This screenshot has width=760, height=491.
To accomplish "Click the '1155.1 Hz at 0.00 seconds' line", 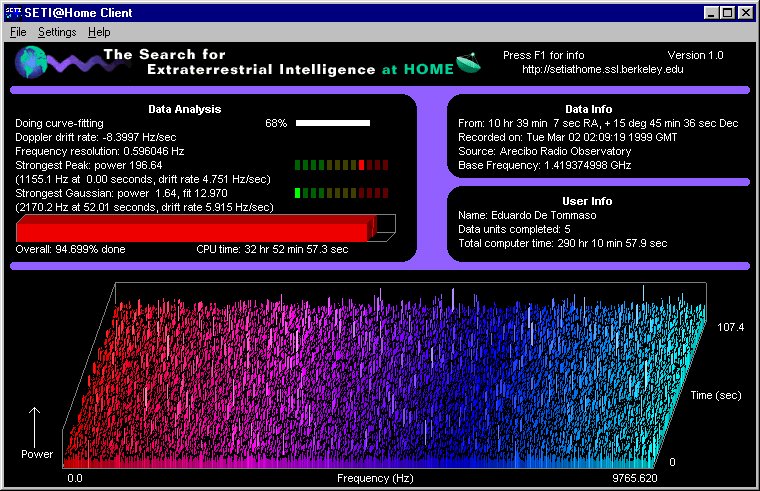I will click(143, 179).
